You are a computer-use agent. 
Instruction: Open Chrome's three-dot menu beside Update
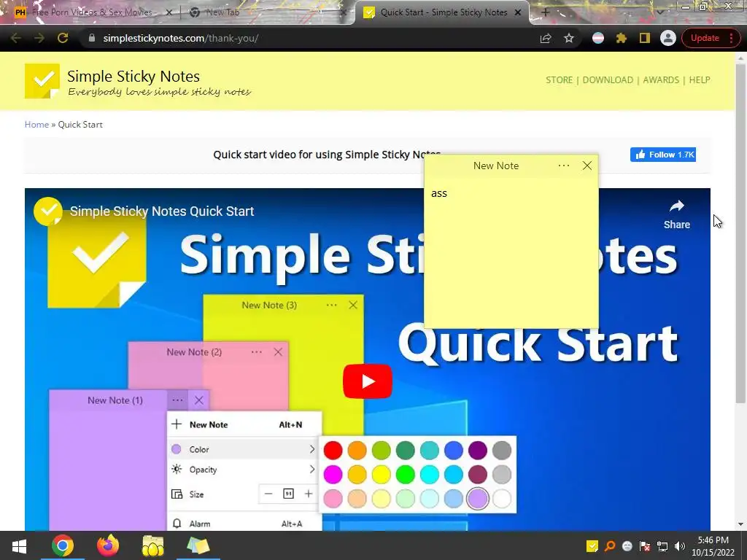(x=731, y=38)
